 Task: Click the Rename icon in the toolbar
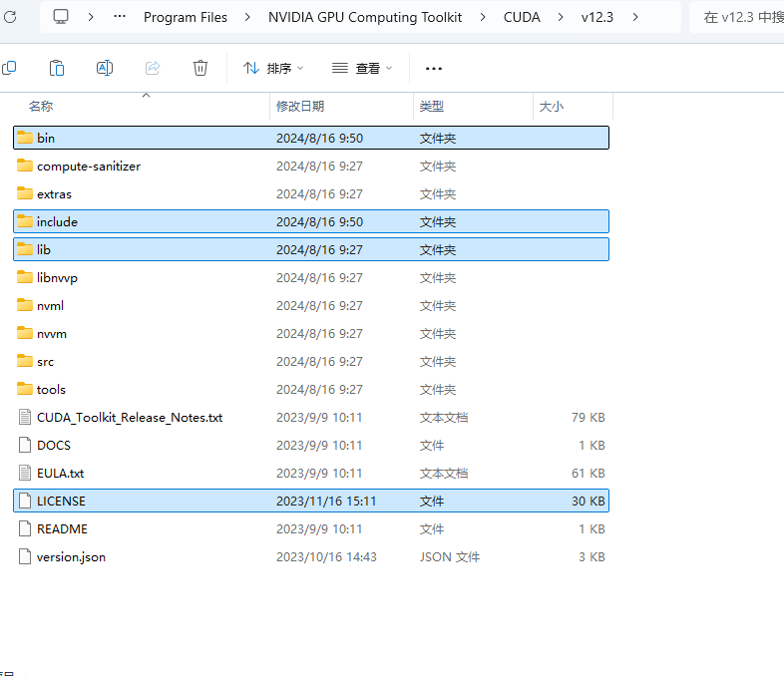tap(105, 68)
